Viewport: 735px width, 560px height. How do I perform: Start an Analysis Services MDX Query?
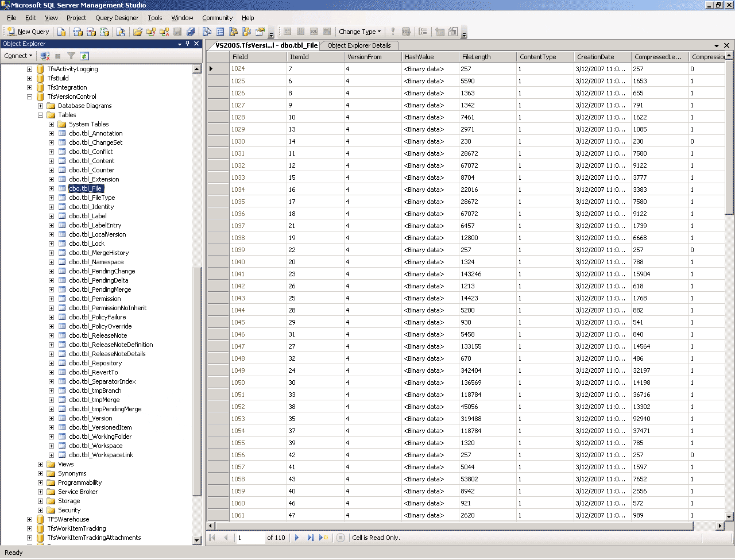(x=78, y=32)
